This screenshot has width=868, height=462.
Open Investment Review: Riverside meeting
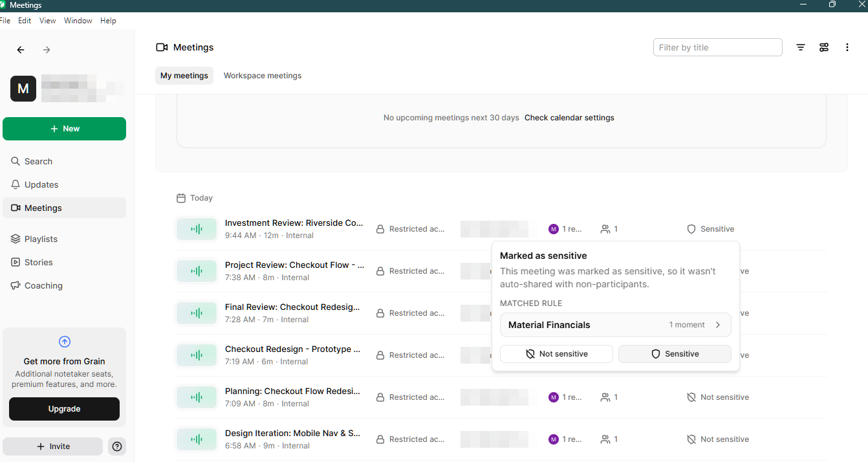[x=294, y=223]
